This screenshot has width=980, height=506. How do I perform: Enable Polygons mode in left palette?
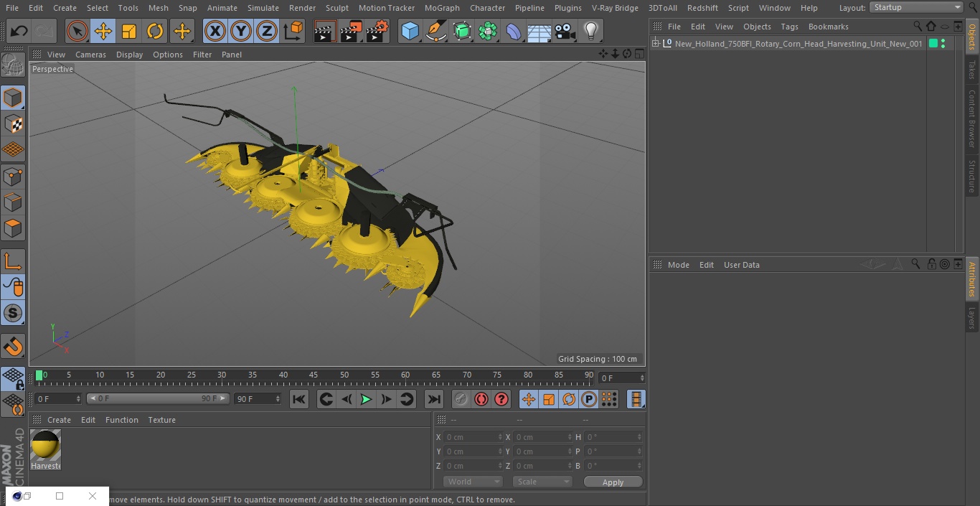click(13, 228)
